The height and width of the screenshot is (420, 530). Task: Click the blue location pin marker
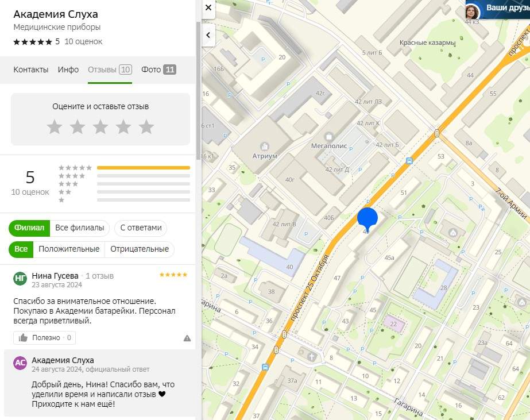click(367, 219)
